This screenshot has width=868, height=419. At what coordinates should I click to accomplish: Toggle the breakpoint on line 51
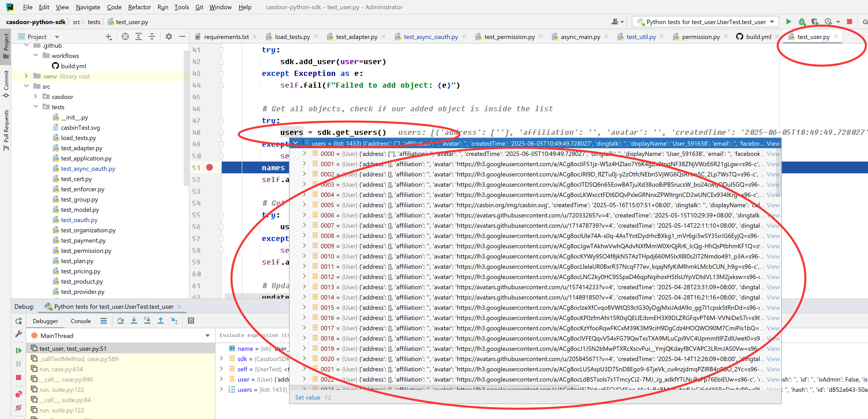point(209,167)
